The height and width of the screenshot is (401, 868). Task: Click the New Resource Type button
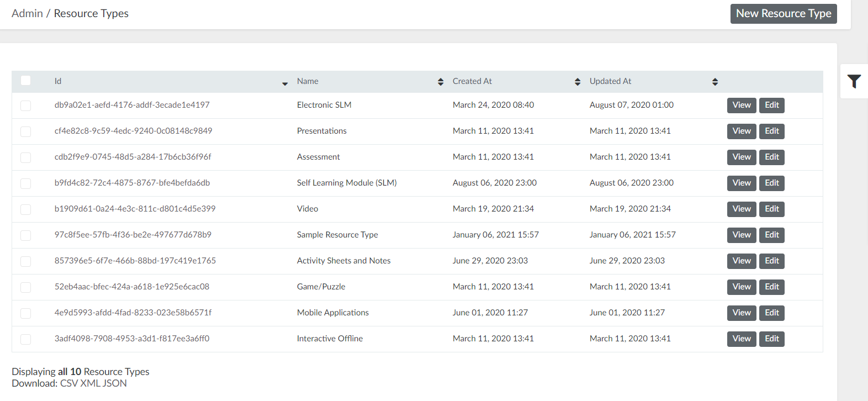coord(784,14)
